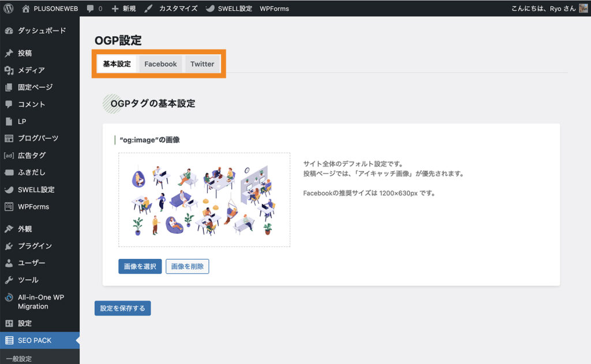Open the ダッシュボード dashboard icon
This screenshot has width=591, height=364.
pos(9,31)
